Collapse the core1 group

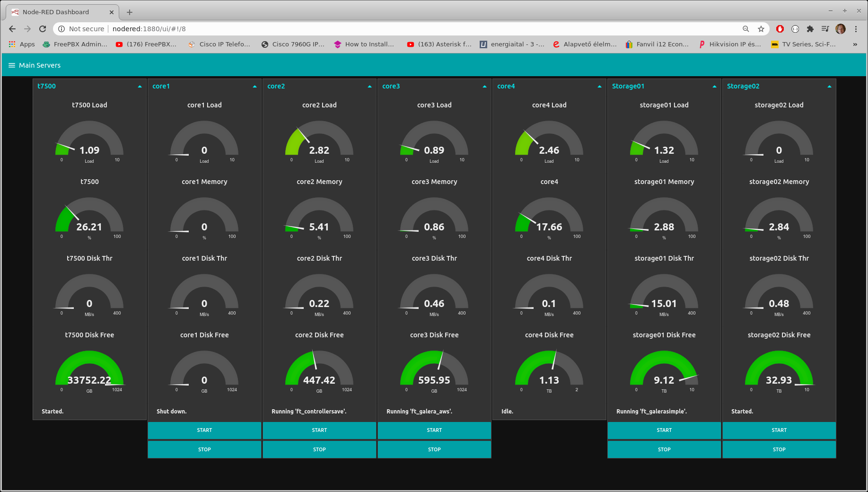254,87
